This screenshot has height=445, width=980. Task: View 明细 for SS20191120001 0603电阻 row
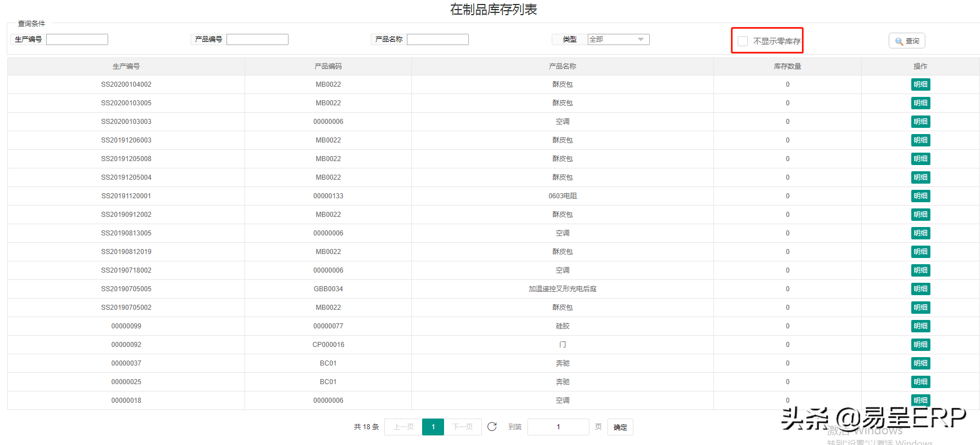coord(920,196)
